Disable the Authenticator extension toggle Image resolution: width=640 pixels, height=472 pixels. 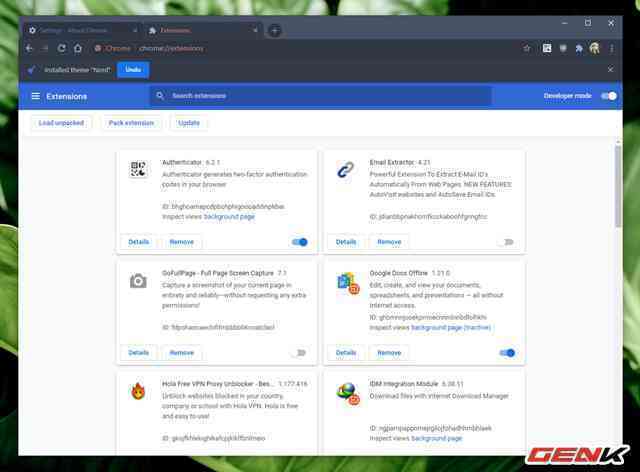pos(300,242)
